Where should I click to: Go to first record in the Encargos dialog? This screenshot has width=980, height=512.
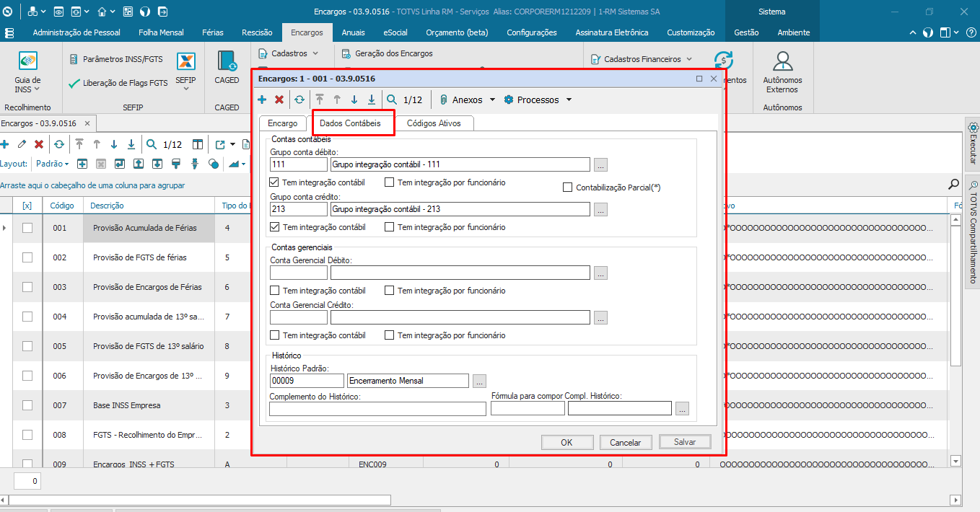pyautogui.click(x=319, y=100)
